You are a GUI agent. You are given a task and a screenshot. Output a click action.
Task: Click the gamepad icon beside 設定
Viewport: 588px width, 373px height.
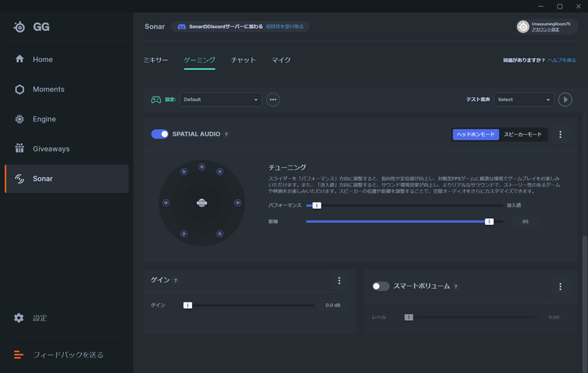156,100
